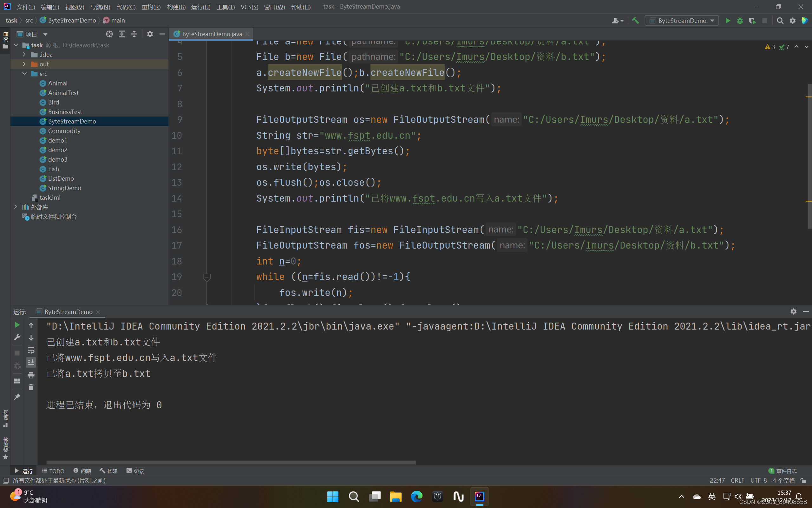Select the StringDemo class in tree
This screenshot has width=812, height=508.
tap(64, 188)
